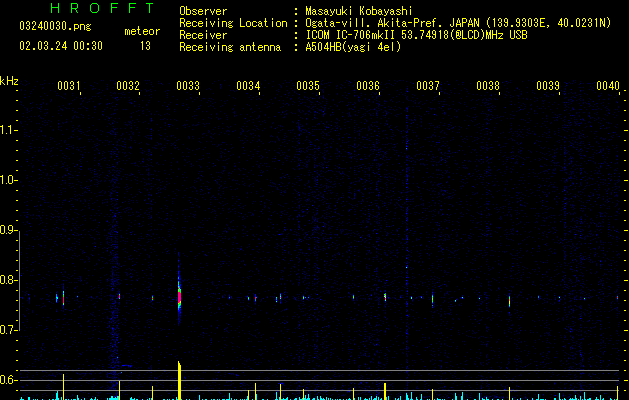The image size is (629, 400).
Task: Click the yellow intensity bar just after 0031
Action: coord(63,387)
